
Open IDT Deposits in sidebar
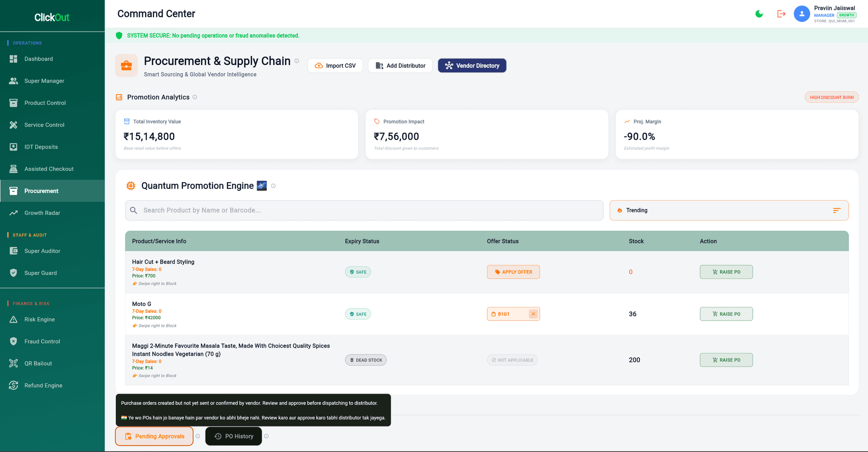(x=52, y=147)
